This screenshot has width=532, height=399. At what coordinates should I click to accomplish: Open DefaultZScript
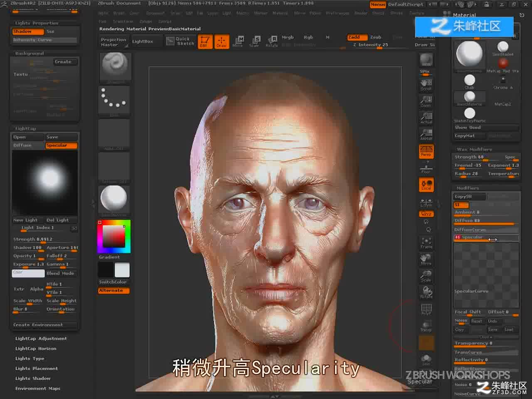pyautogui.click(x=406, y=4)
